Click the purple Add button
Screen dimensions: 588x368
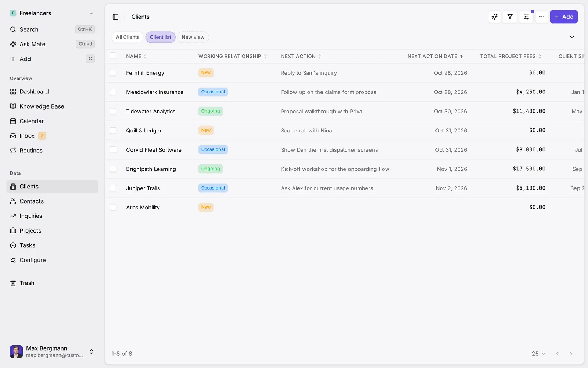(x=564, y=17)
